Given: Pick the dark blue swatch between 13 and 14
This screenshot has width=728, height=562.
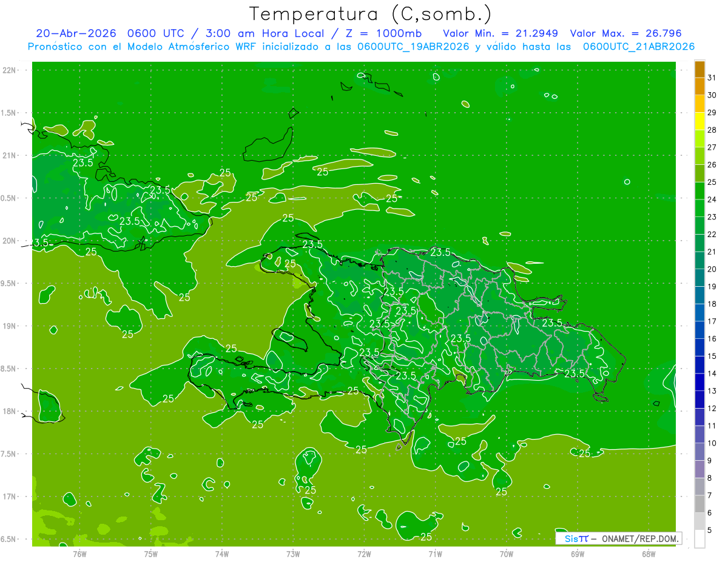Looking at the screenshot, I should click(x=699, y=383).
